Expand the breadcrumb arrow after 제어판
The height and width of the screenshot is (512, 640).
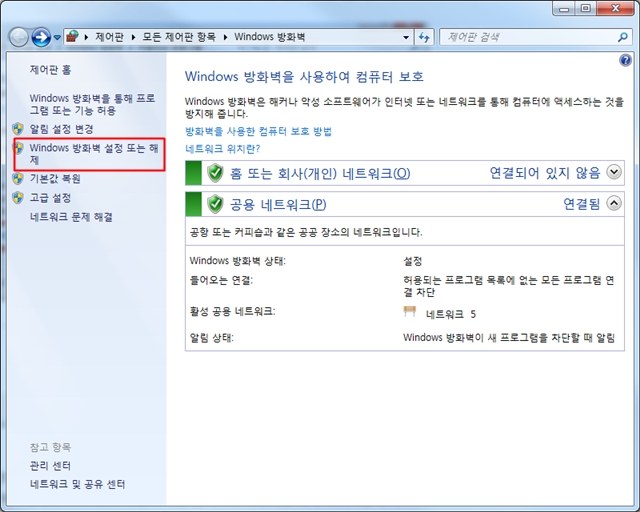(x=133, y=37)
